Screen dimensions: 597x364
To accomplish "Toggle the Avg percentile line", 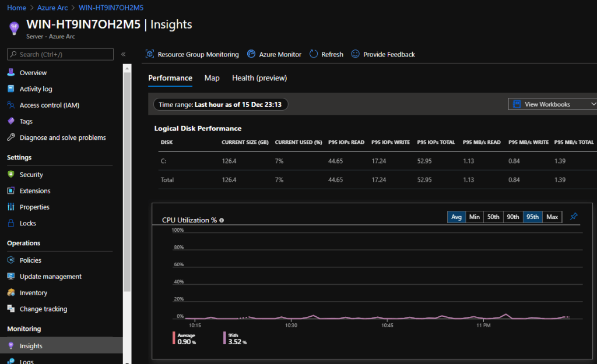I will click(456, 217).
